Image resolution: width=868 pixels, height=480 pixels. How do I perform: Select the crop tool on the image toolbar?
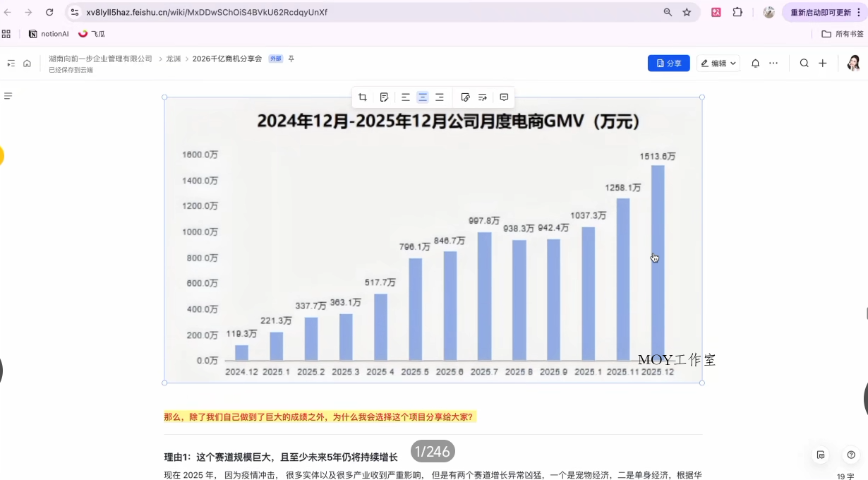(x=363, y=97)
